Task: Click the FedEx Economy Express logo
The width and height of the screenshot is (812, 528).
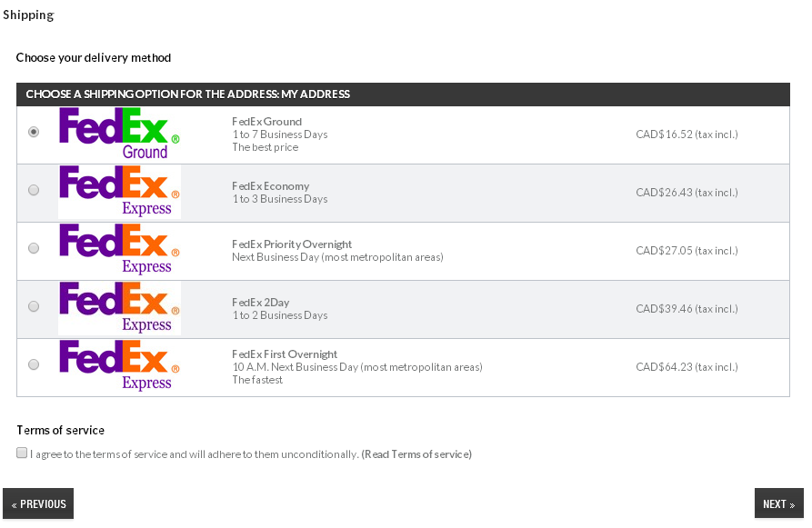Action: pos(119,192)
